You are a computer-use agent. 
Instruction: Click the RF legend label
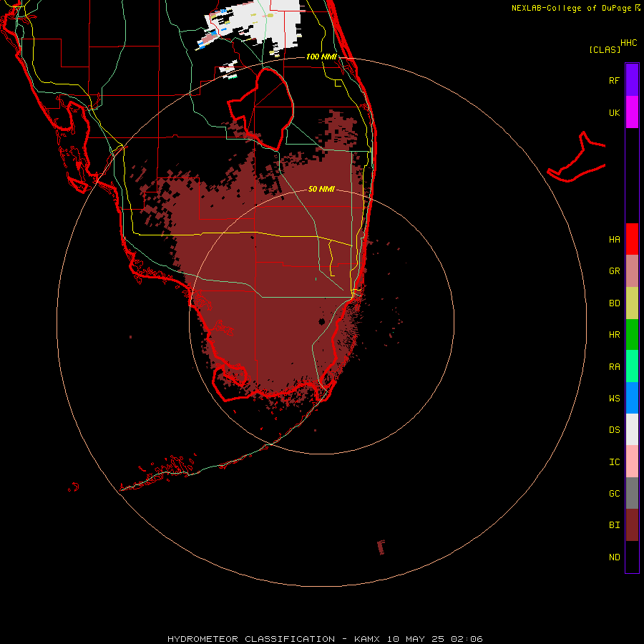click(x=614, y=80)
